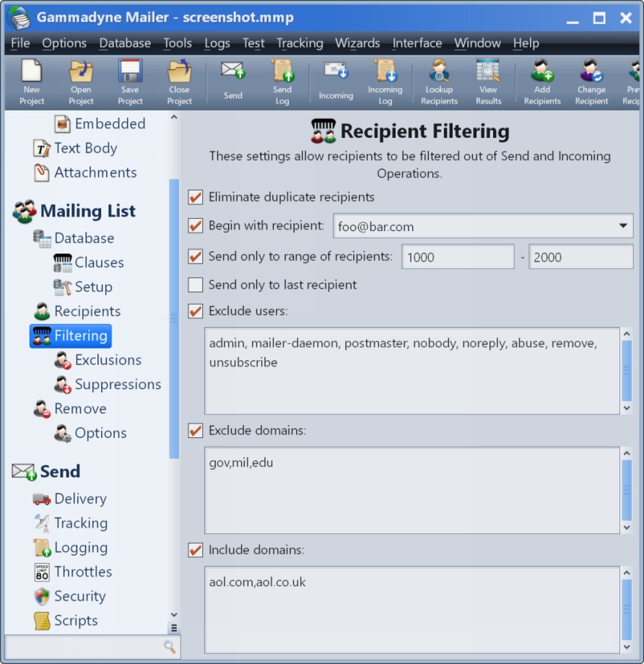Click the New Project toolbar icon

32,72
